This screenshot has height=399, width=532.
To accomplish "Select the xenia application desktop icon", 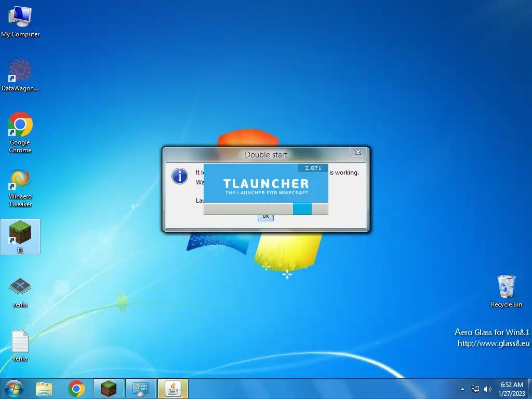I will [20, 292].
